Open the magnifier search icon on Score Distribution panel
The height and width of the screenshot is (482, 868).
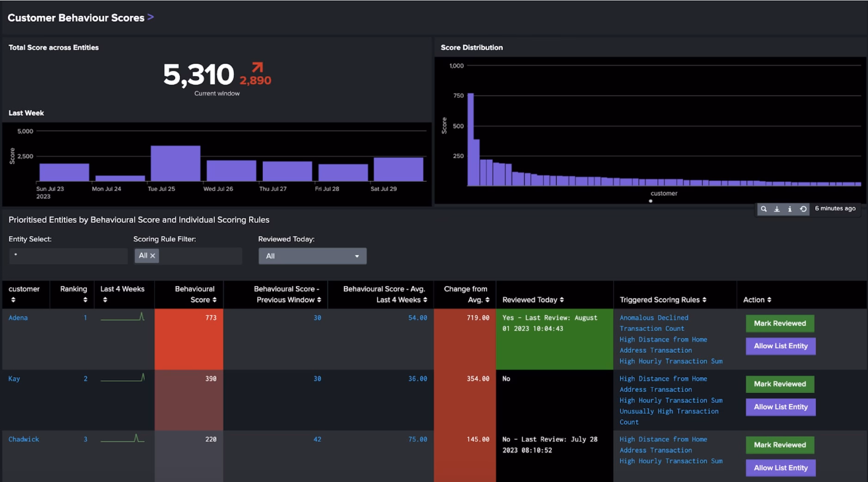[x=764, y=209]
